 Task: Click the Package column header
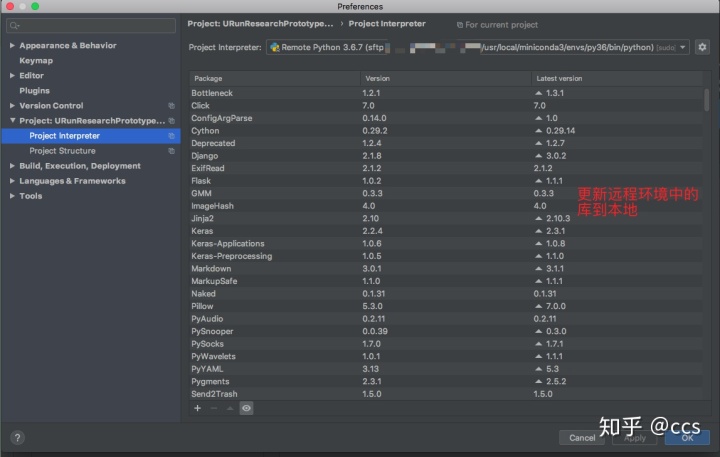tap(275, 79)
